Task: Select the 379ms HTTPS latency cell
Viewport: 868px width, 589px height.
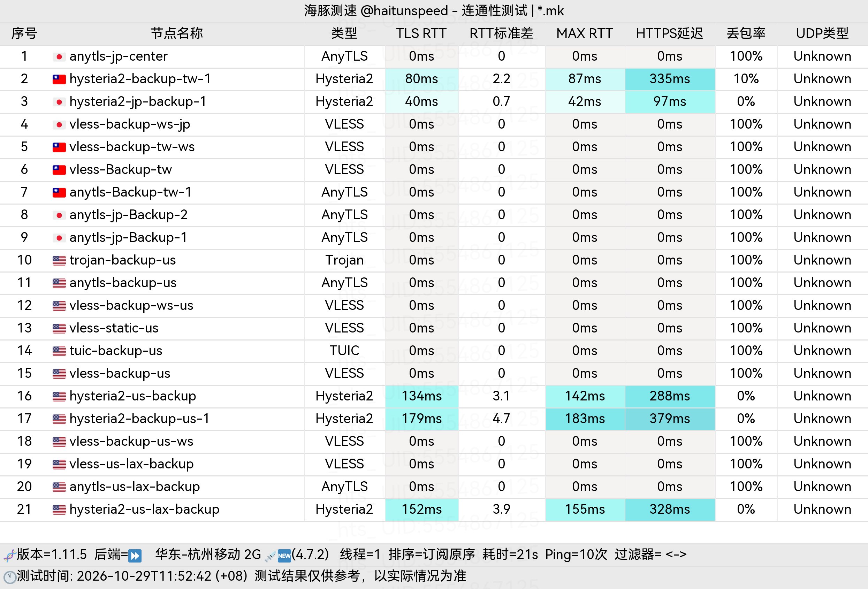Action: (670, 419)
